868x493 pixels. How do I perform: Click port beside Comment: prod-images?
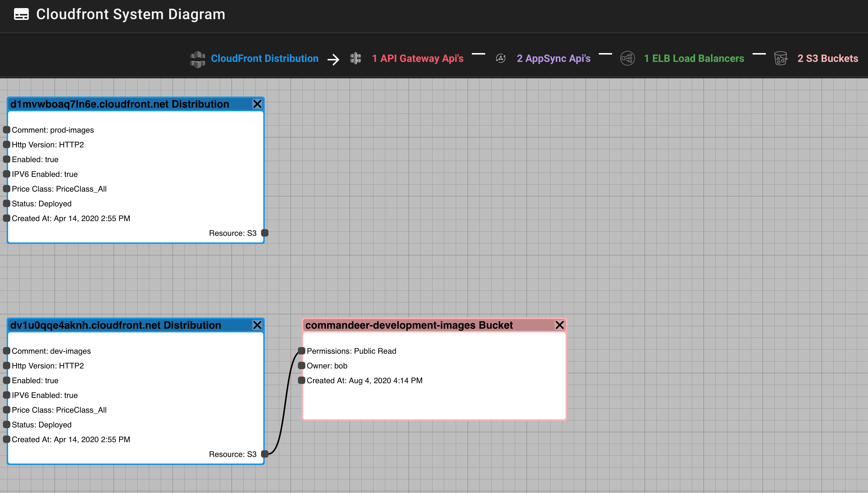7,130
